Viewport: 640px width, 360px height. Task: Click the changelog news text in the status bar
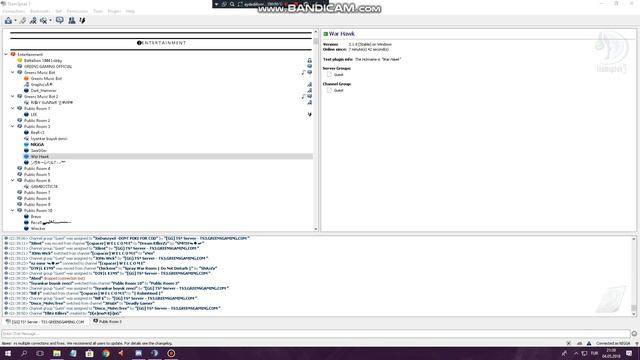coord(87,343)
